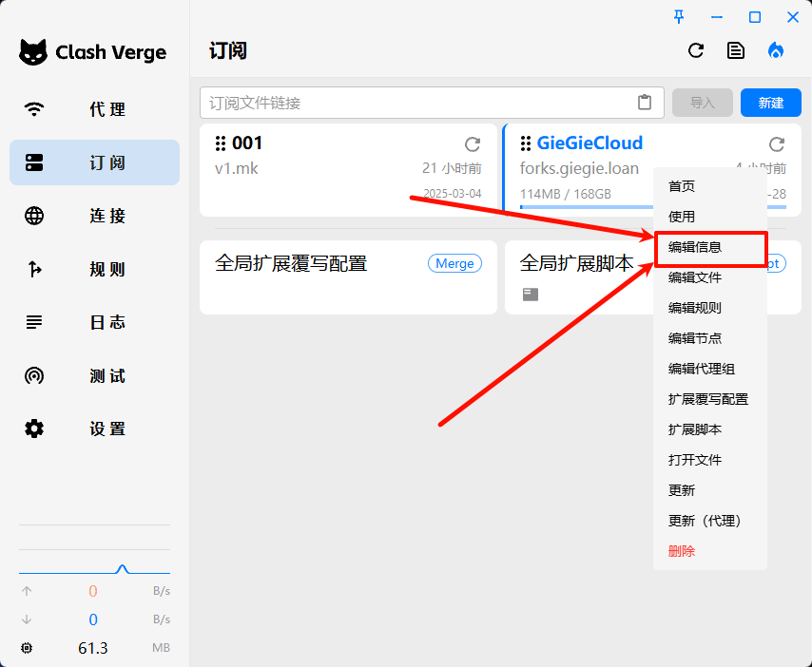Click the upload speed arrow icon
This screenshot has height=667, width=812.
point(27,591)
